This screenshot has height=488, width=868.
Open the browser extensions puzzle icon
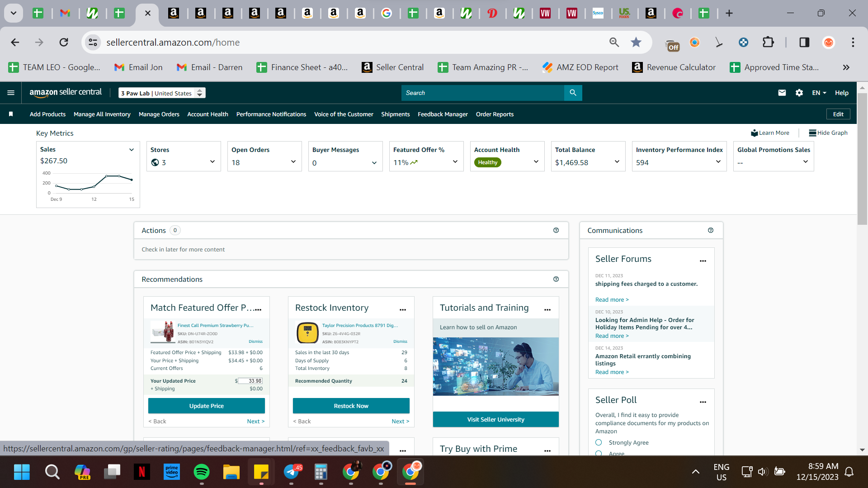pos(768,42)
